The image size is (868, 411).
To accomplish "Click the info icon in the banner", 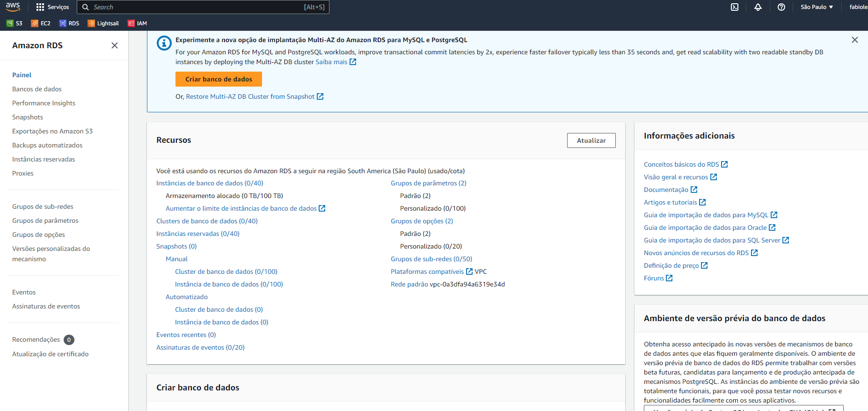I will (x=164, y=43).
